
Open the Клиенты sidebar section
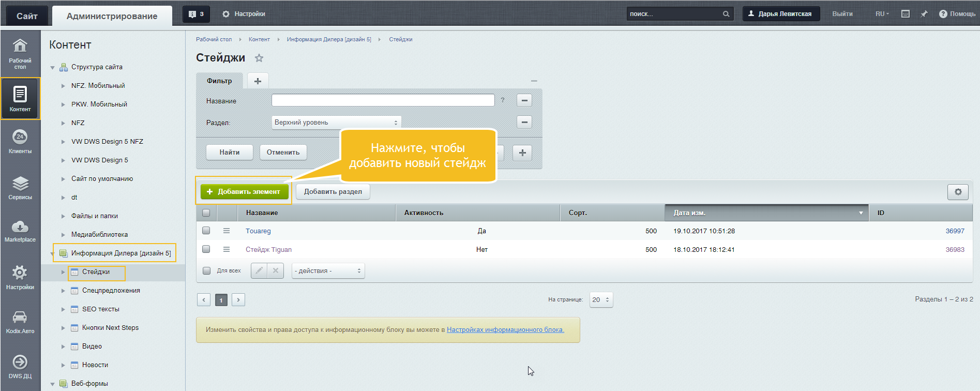pos(20,141)
